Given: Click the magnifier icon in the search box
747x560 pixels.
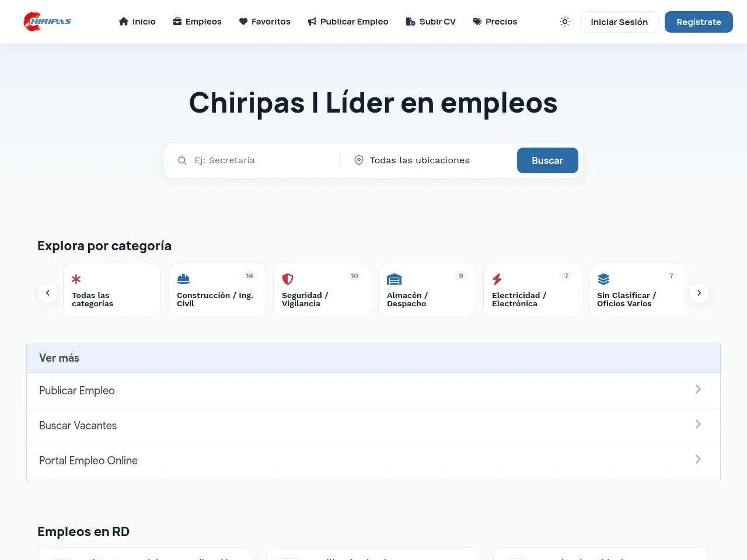Looking at the screenshot, I should point(182,160).
